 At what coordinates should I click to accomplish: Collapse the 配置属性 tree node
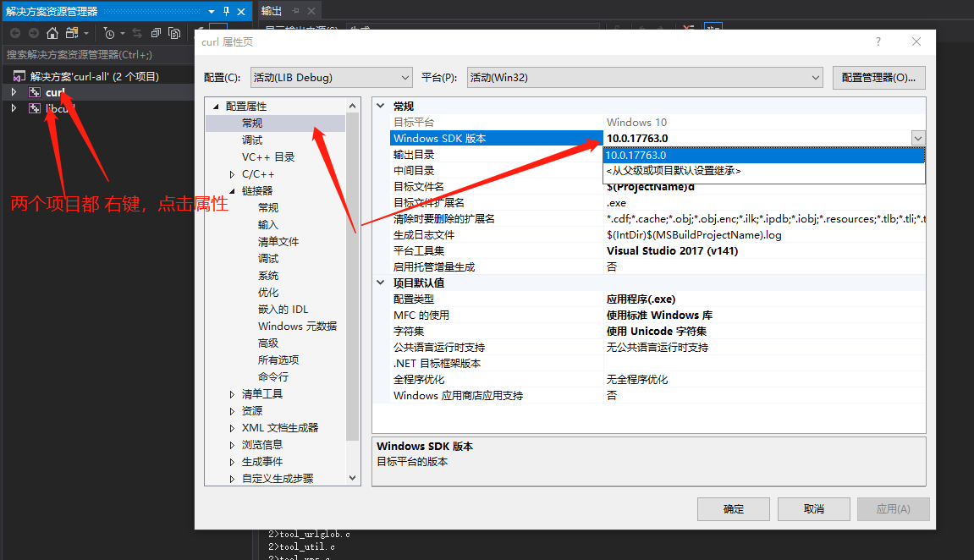216,107
